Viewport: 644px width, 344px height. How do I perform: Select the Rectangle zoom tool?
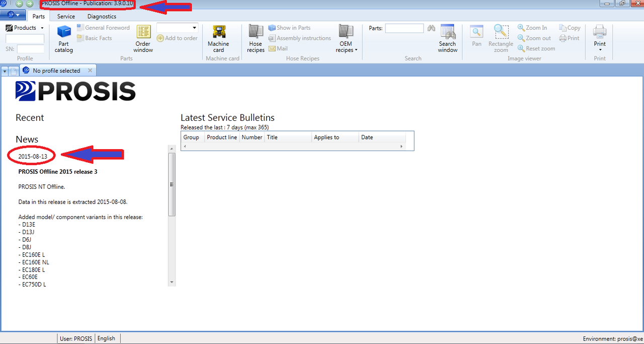coord(501,39)
